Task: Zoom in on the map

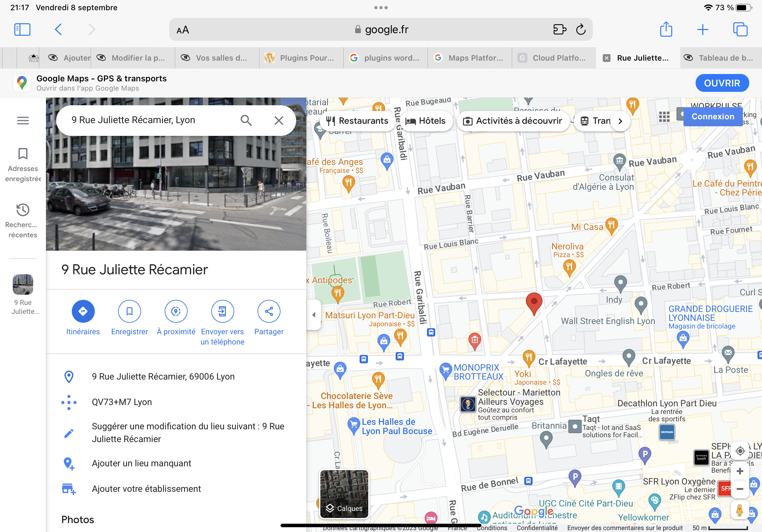Action: [740, 471]
